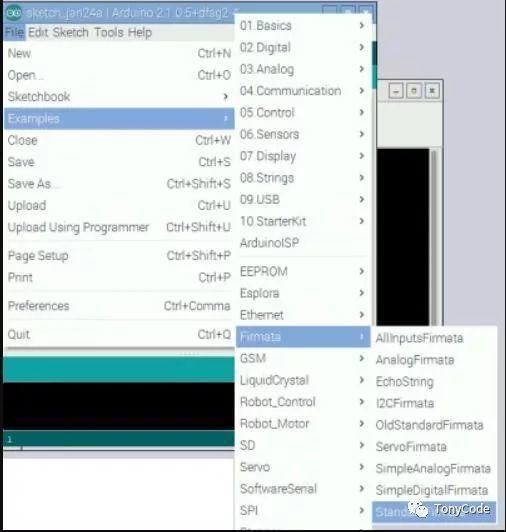The image size is (506, 532).
Task: Click Preferences in the File menu
Action: 119,306
